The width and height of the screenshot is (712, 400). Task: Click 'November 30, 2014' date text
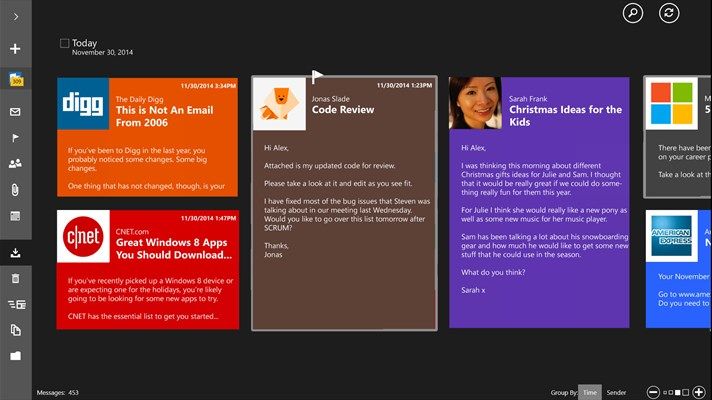[102, 53]
